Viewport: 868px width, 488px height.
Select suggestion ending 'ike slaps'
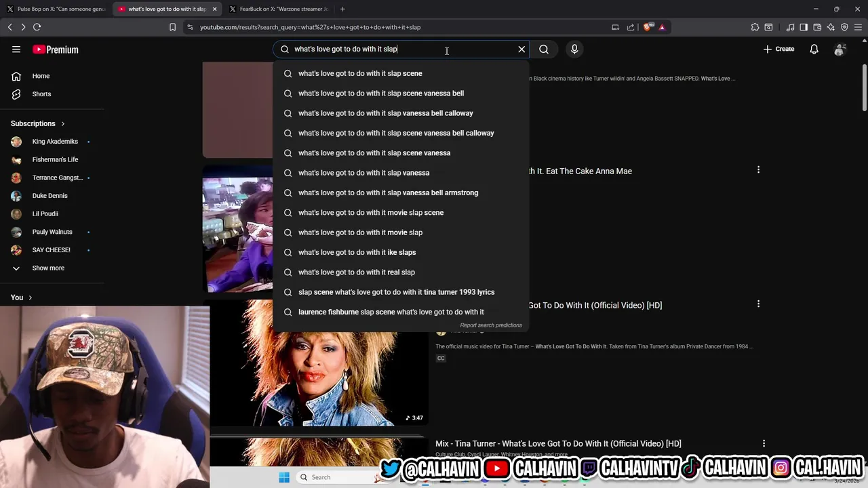point(400,252)
